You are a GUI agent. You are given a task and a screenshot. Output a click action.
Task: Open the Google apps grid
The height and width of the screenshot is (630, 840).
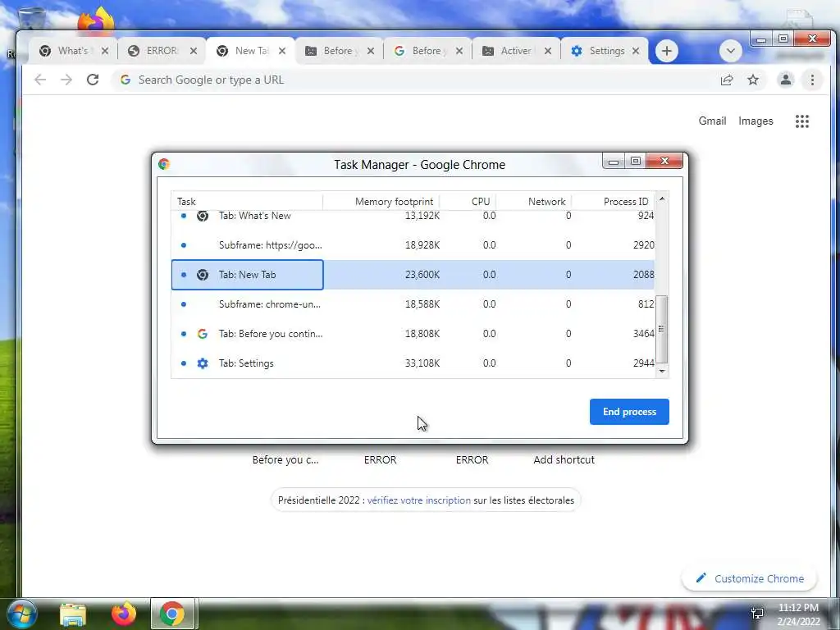click(x=802, y=121)
